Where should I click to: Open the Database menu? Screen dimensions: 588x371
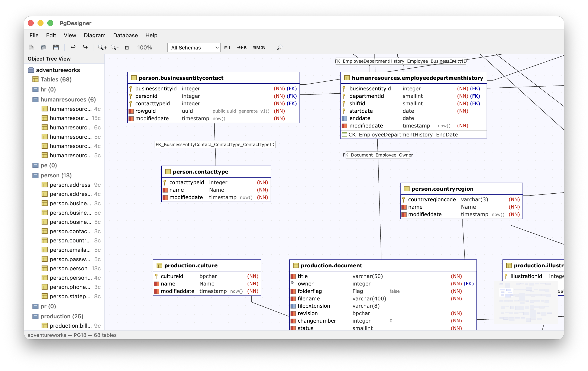pos(125,35)
